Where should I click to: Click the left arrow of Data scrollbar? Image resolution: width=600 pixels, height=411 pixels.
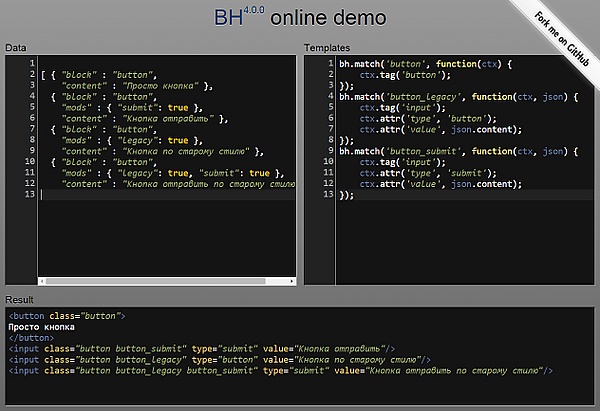click(42, 281)
